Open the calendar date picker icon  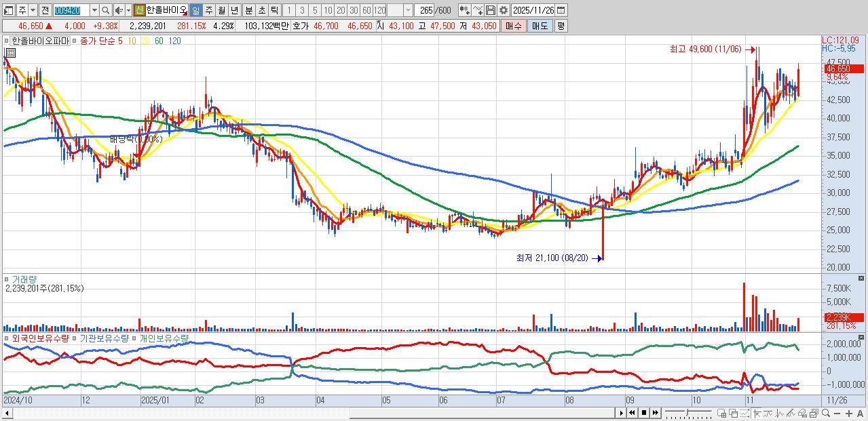click(x=561, y=10)
